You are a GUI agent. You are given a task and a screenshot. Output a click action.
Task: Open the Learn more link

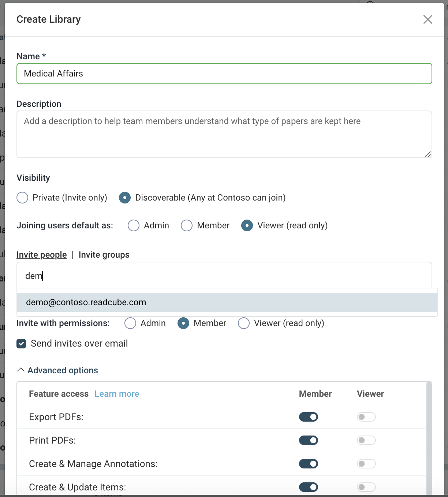pos(117,394)
